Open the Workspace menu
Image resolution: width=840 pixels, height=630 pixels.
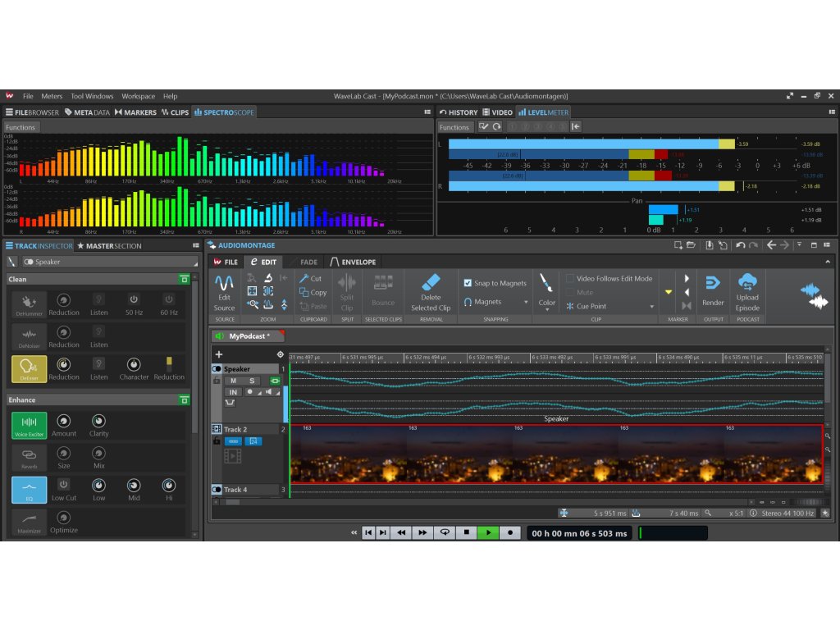[138, 96]
